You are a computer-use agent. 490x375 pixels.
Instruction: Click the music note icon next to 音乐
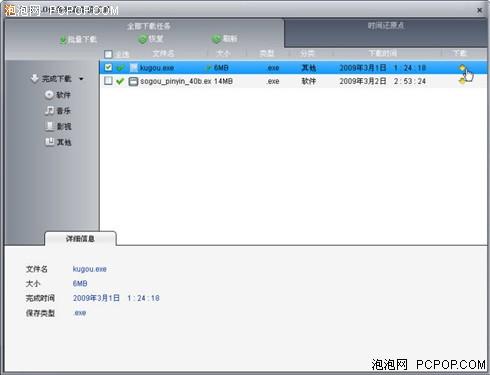49,110
